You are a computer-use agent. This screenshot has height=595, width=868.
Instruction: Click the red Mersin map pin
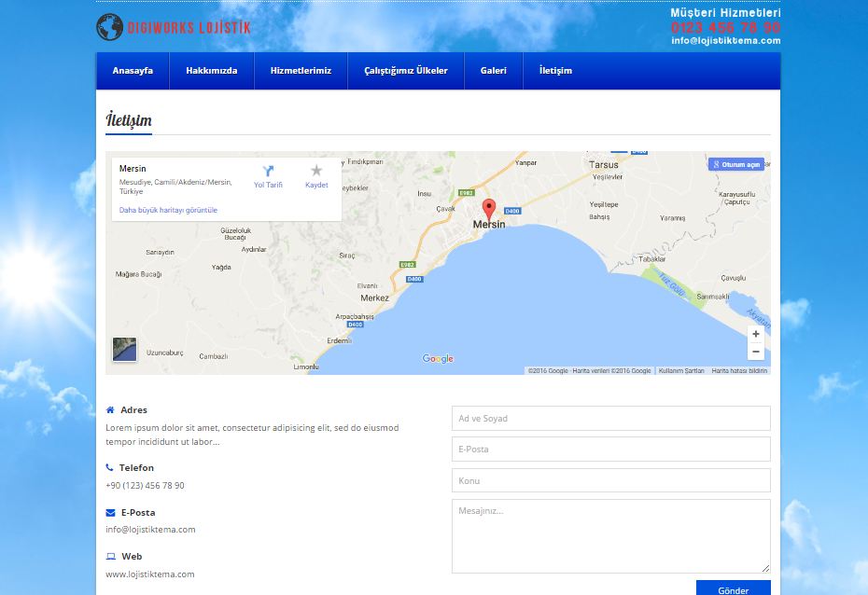click(489, 210)
